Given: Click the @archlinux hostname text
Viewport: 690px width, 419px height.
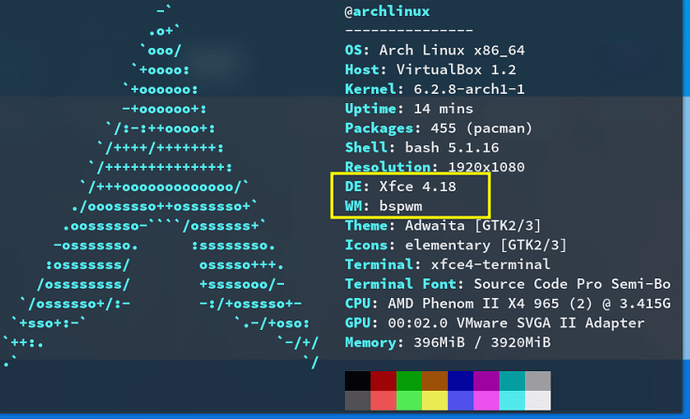Looking at the screenshot, I should tap(387, 11).
